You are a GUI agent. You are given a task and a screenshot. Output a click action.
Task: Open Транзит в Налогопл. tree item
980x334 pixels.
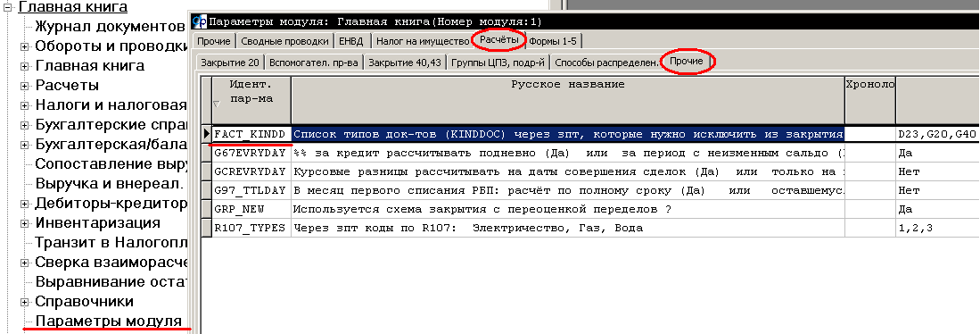(111, 243)
